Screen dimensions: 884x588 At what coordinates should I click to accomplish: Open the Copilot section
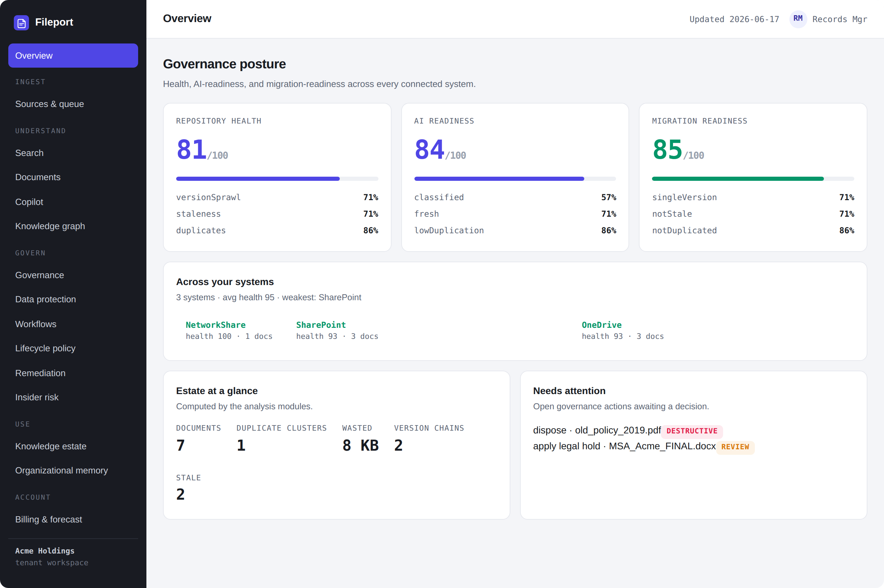73,202
